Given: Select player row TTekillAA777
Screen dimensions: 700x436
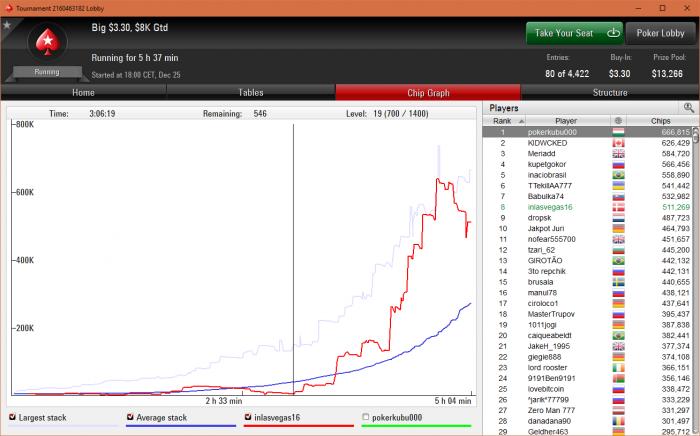Looking at the screenshot, I should pyautogui.click(x=587, y=186).
